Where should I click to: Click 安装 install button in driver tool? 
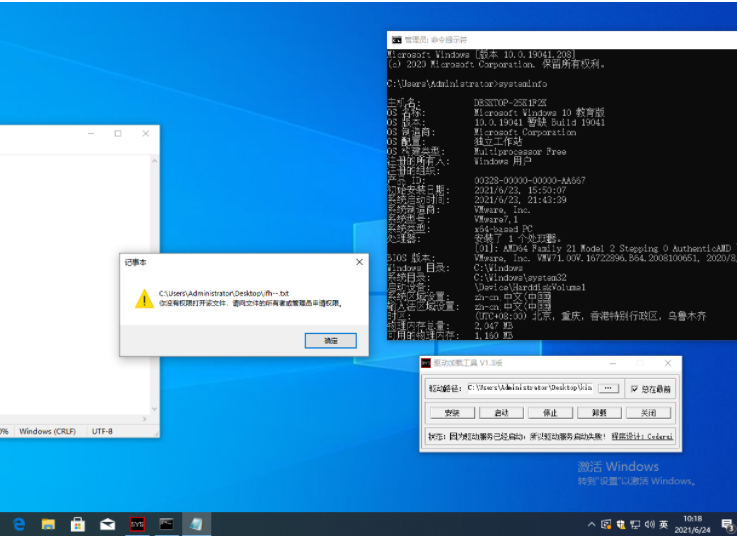(x=452, y=413)
